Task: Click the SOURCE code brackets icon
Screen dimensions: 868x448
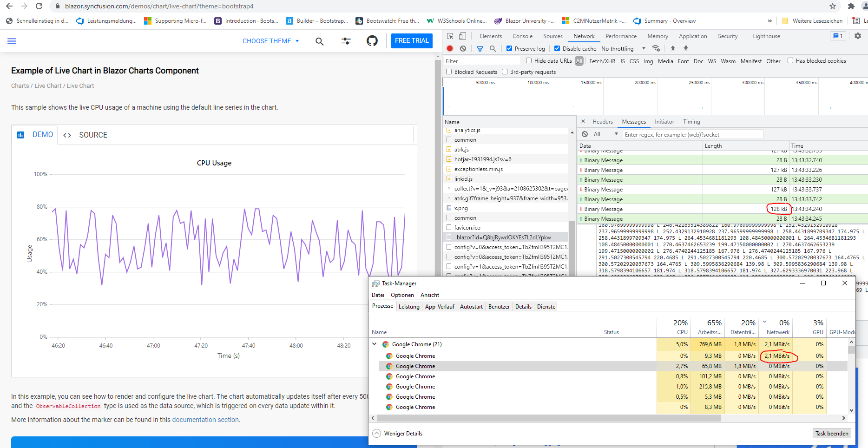Action: tap(67, 135)
